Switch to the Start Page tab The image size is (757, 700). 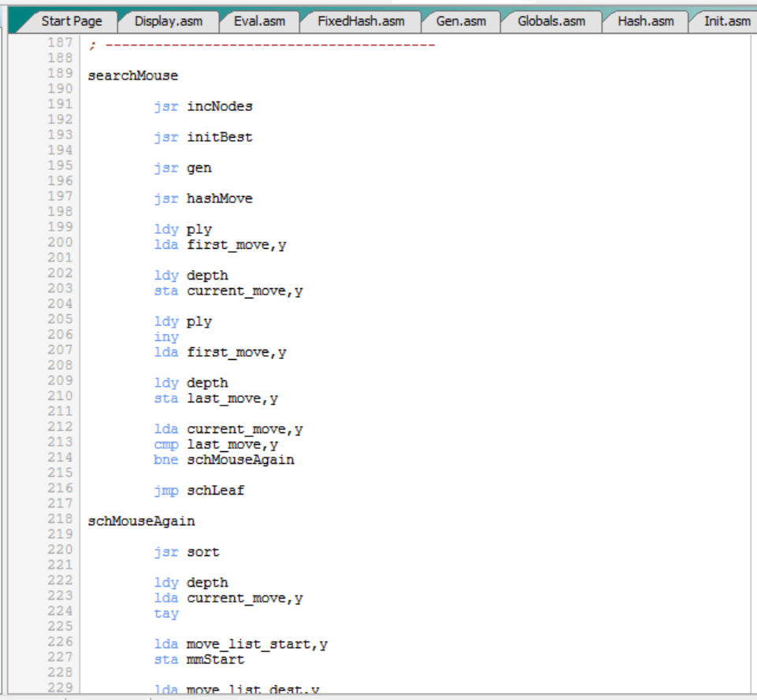[71, 21]
